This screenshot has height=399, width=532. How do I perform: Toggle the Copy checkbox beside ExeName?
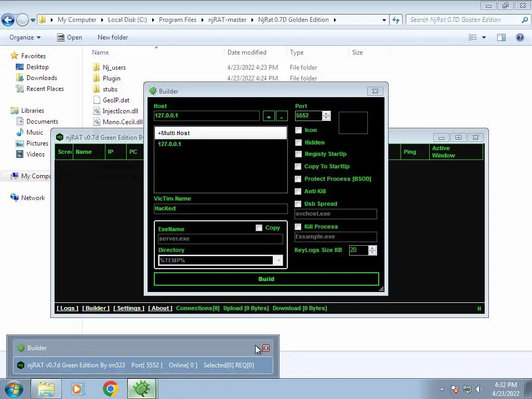click(259, 228)
